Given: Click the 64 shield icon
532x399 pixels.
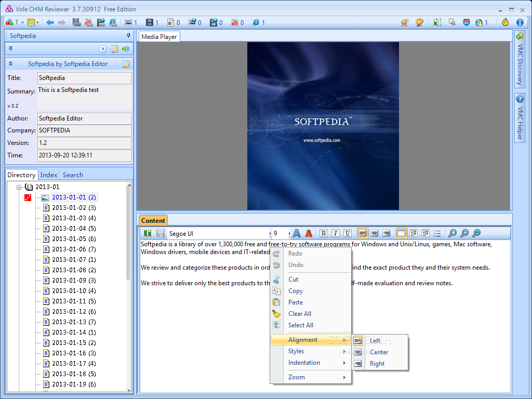Looking at the screenshot, I should pyautogui.click(x=466, y=22).
